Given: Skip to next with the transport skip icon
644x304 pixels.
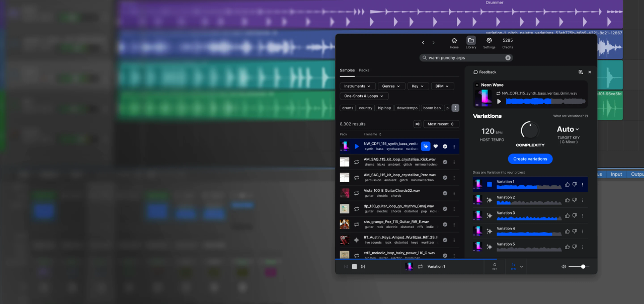Looking at the screenshot, I should click(x=363, y=266).
